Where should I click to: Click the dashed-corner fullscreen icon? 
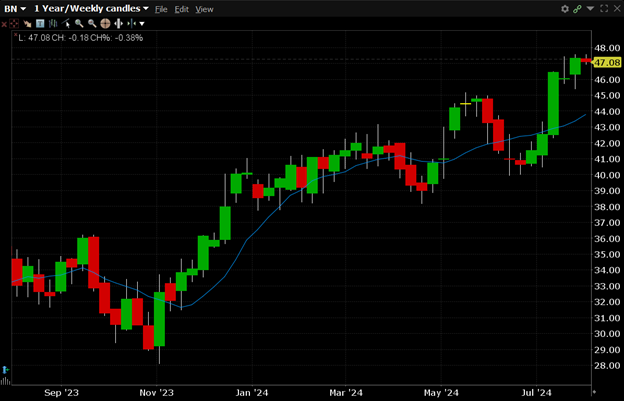(x=604, y=9)
